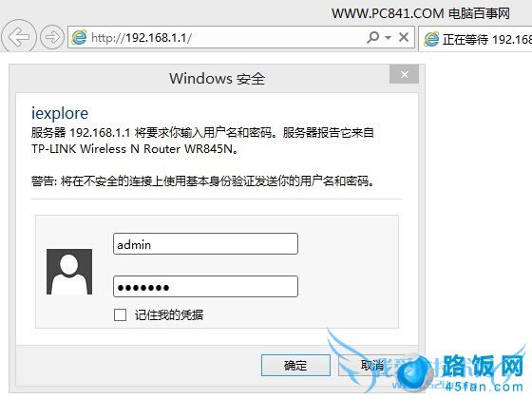Click the user avatar picture in the dialog
Viewport: 532px width, 399px height.
tap(69, 272)
